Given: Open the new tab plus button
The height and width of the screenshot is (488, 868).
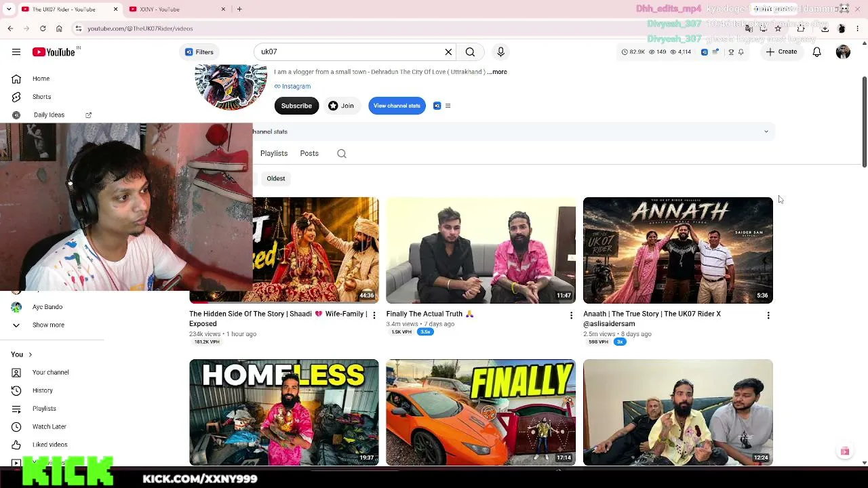Looking at the screenshot, I should (x=239, y=9).
